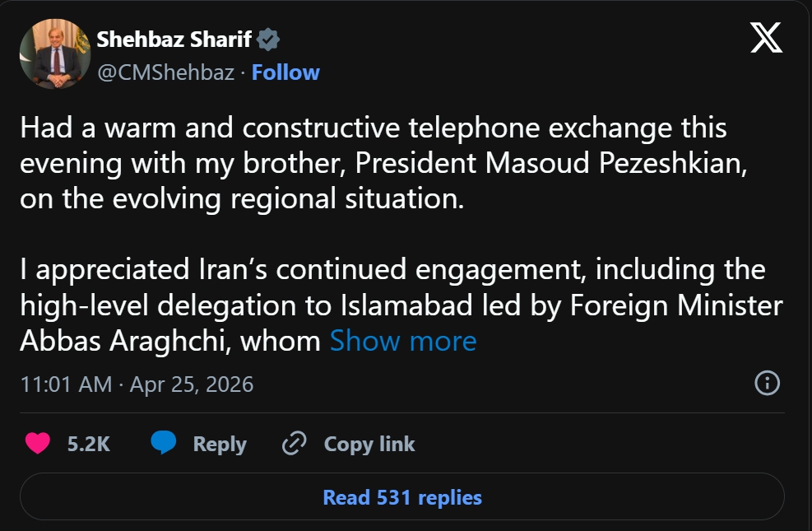Click the name Masoud Pezeshkian in tweet
812x531 pixels.
click(617, 164)
